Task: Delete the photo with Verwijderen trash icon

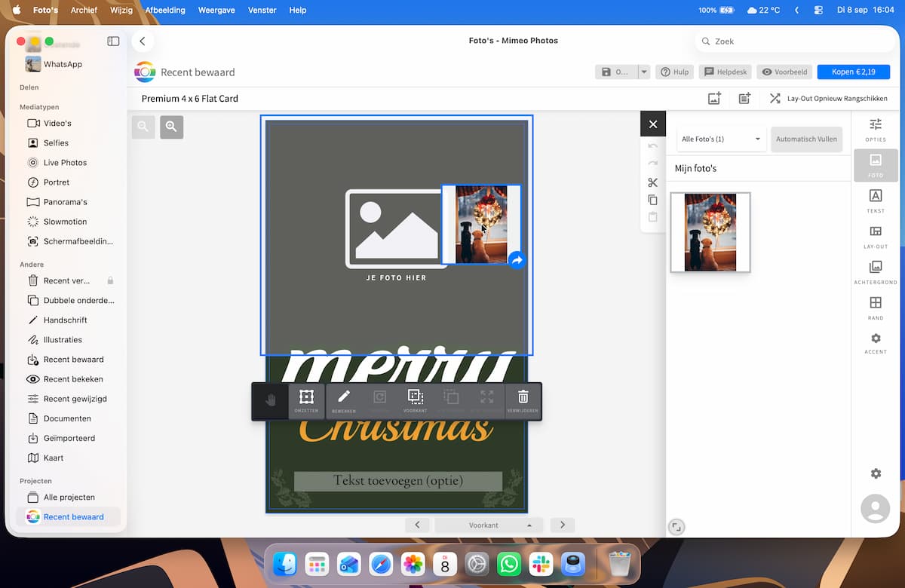Action: click(x=523, y=401)
